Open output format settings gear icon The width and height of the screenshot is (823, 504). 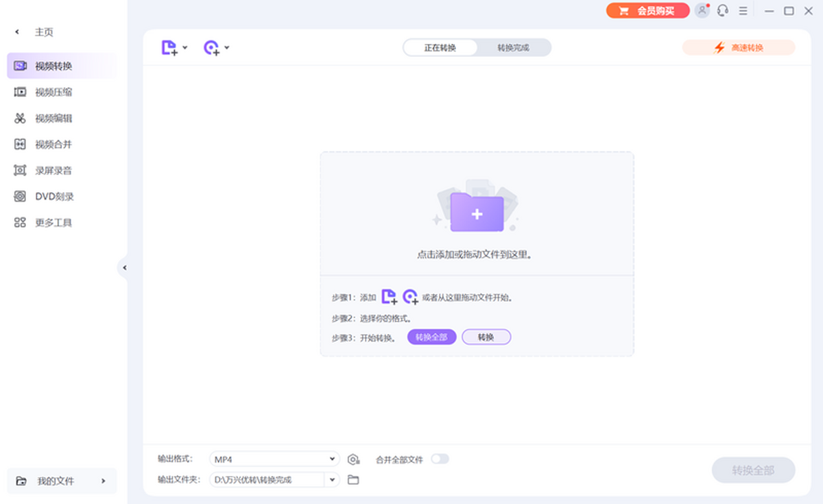(x=353, y=459)
